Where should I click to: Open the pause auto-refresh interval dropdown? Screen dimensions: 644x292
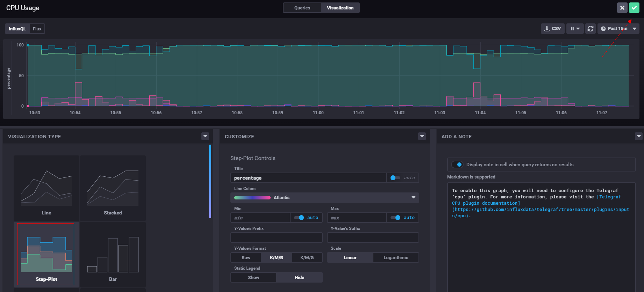coord(575,29)
